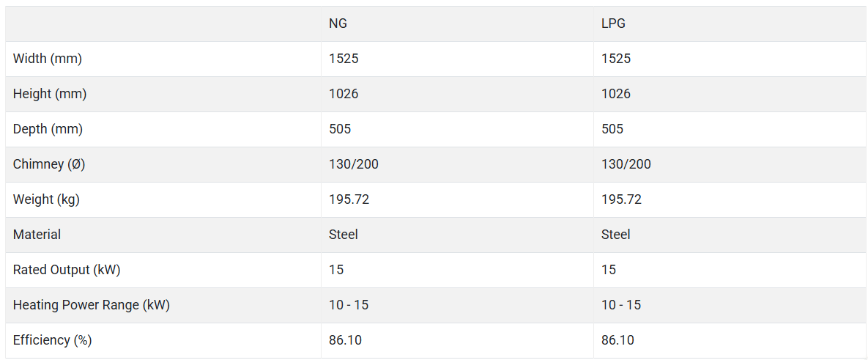Viewport: 868px width, 360px height.
Task: Click the Heating Power Range (kW) label
Action: [92, 306]
